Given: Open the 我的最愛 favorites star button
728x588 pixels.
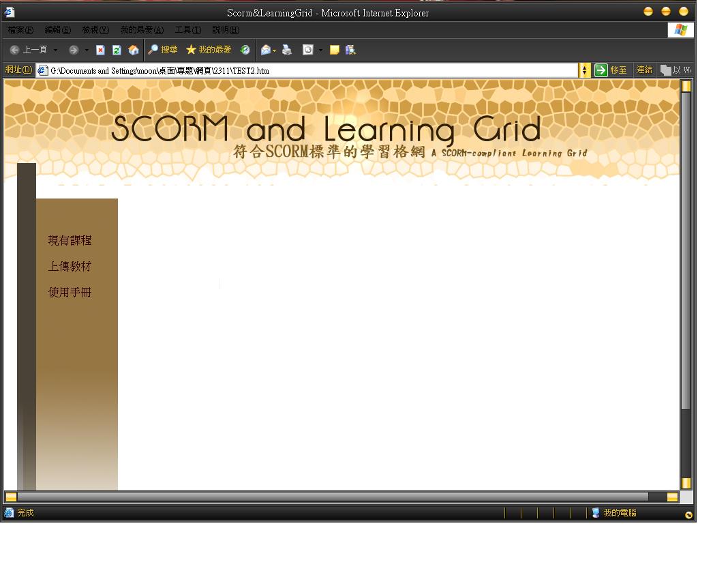Looking at the screenshot, I should tap(209, 50).
